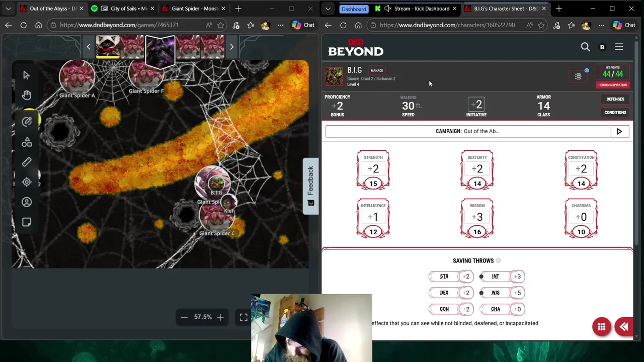Show next initiative tokens with right arrow
The width and height of the screenshot is (644, 362).
tap(231, 47)
